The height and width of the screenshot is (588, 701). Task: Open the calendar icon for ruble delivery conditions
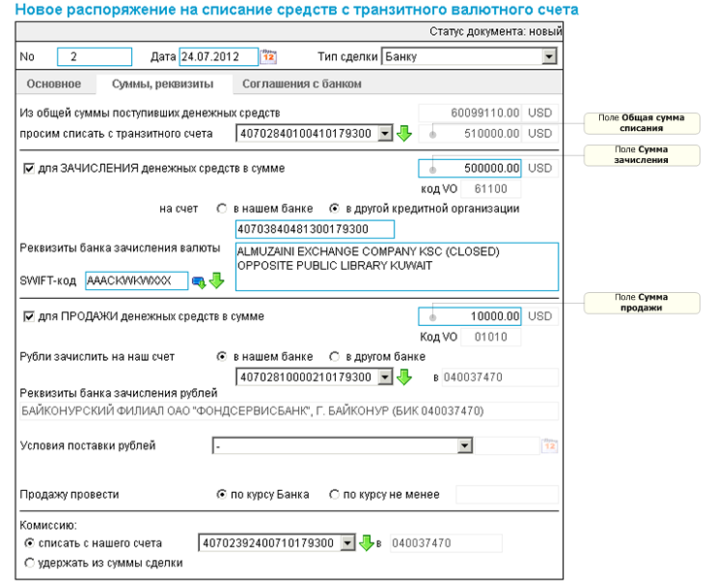(x=550, y=446)
